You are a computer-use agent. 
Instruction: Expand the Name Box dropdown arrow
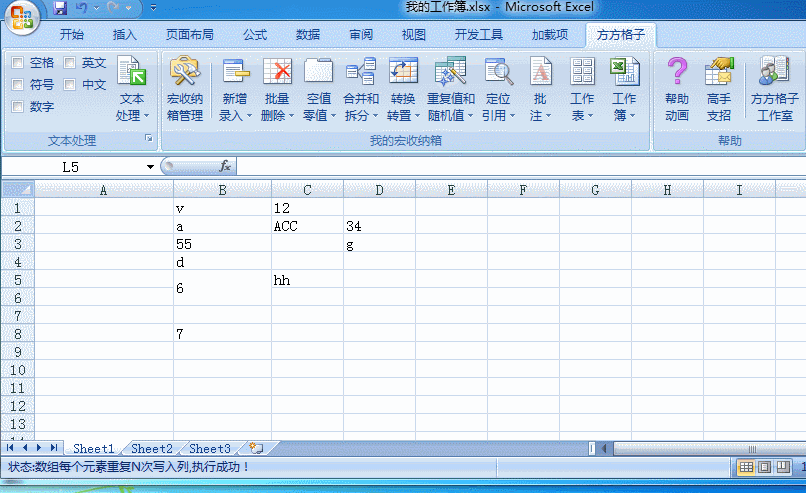150,167
